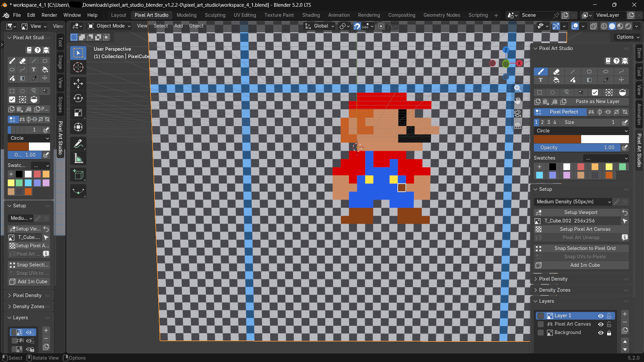Open the viewport Options dropdown
The image size is (644, 362).
(x=628, y=37)
